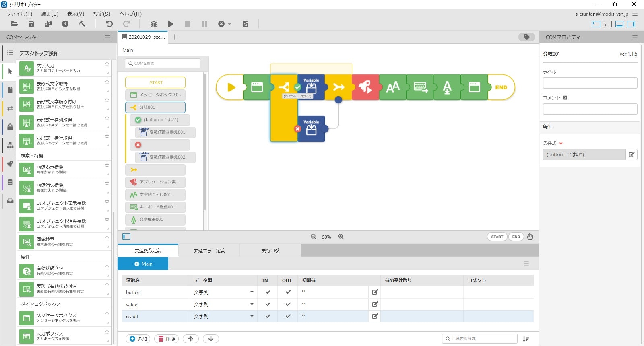The width and height of the screenshot is (644, 346).
Task: Focus the COMを検索 search box
Action: click(x=163, y=64)
